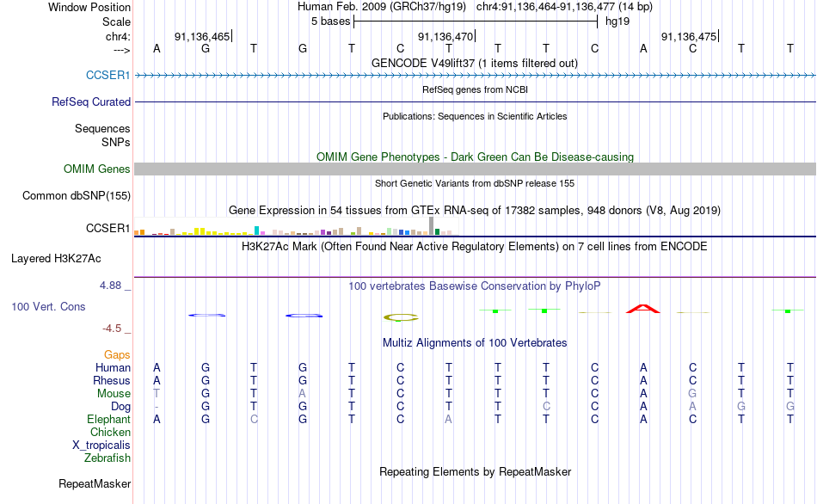Click the Zebrafish species label

(107, 458)
